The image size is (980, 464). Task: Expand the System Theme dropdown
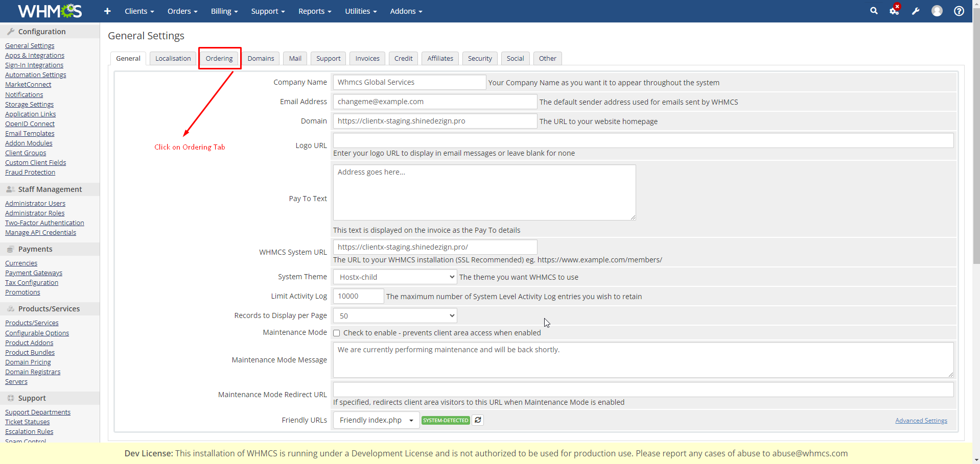[x=394, y=277]
